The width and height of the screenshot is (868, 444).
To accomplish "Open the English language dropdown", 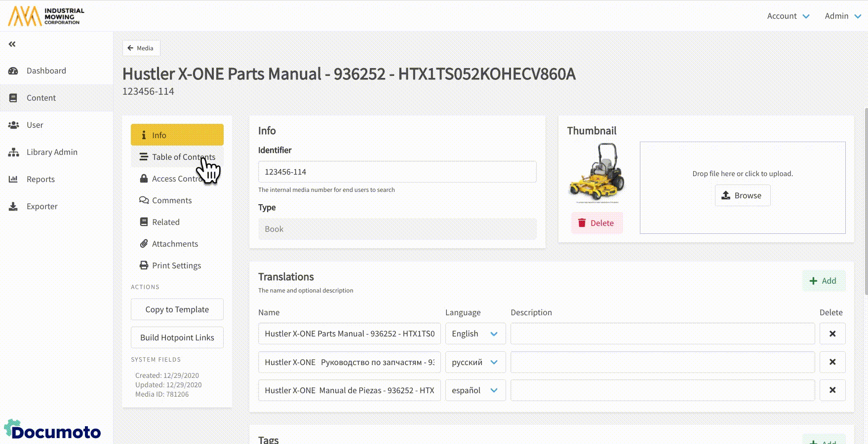I will [x=475, y=333].
